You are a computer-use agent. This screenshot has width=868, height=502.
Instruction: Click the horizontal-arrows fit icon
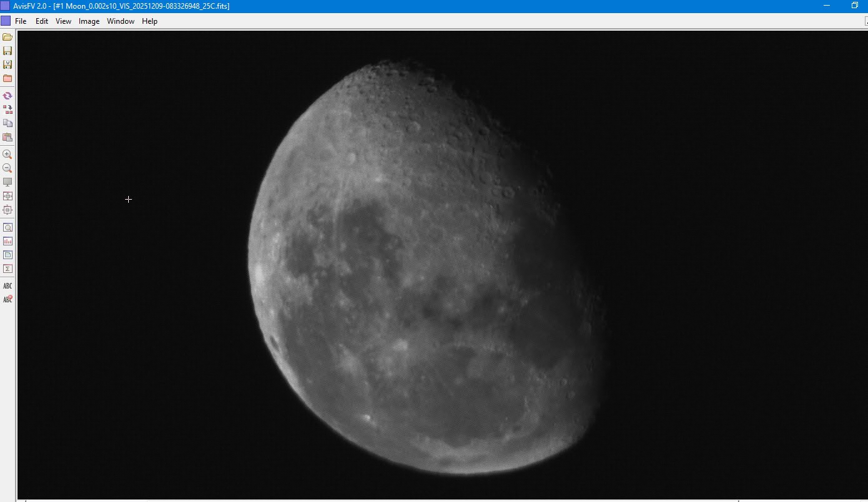click(x=8, y=196)
